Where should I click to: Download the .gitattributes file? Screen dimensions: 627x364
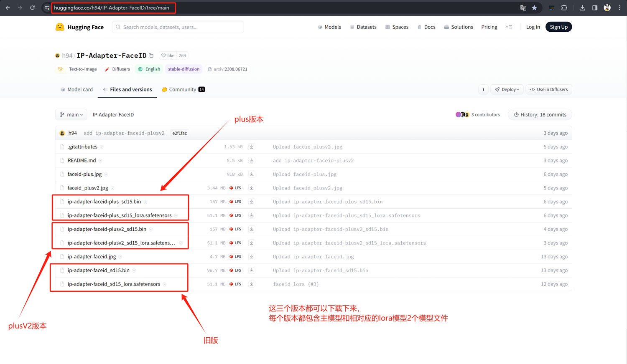pos(252,147)
